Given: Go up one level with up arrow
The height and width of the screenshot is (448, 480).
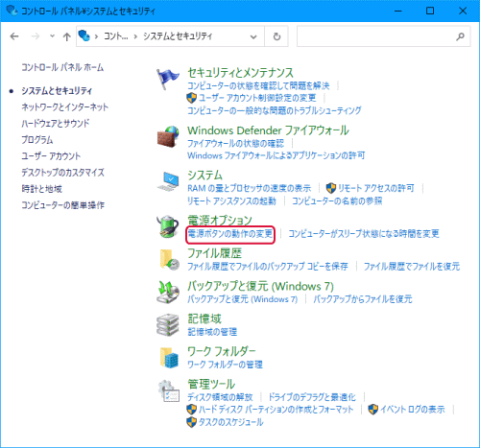Looking at the screenshot, I should point(66,36).
